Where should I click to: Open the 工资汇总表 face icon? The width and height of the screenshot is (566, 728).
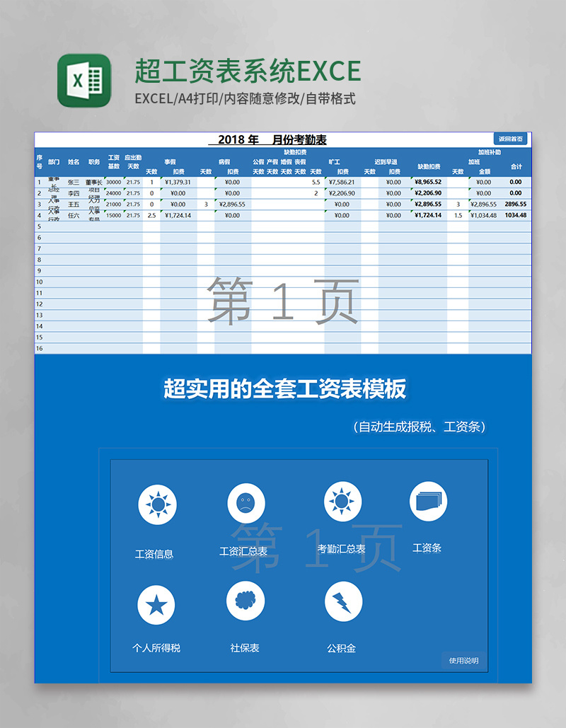coord(246,504)
